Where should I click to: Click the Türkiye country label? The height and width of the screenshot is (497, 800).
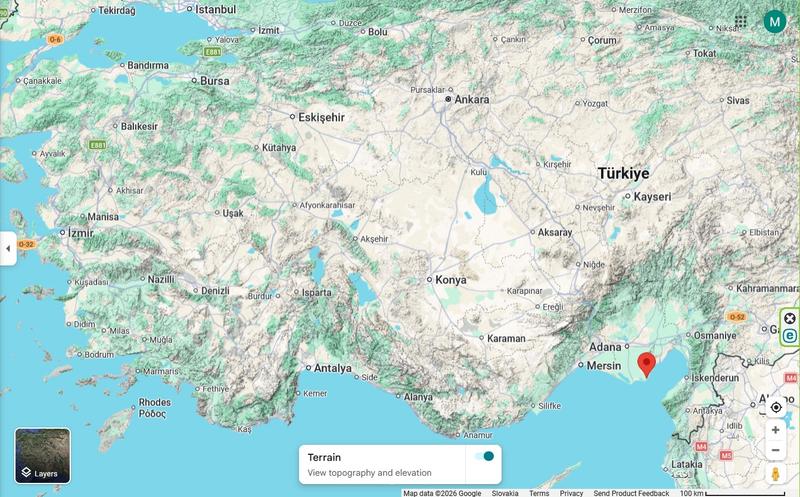(623, 173)
